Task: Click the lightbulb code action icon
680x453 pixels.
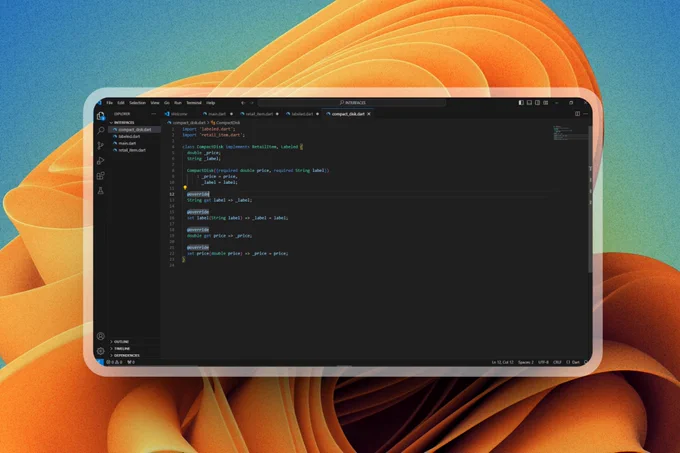Action: point(185,188)
